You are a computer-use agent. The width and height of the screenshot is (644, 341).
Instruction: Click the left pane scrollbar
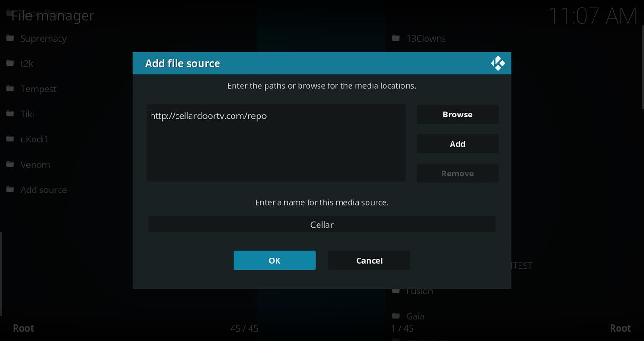(x=1, y=274)
